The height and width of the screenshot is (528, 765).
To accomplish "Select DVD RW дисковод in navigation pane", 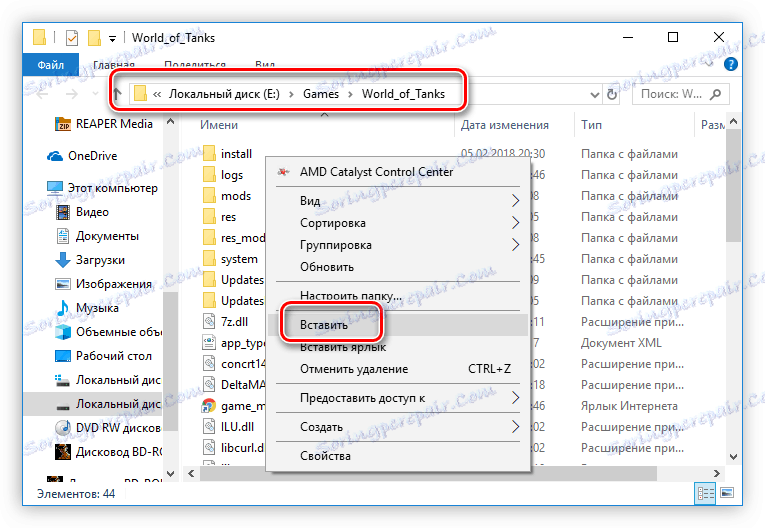I will click(108, 428).
